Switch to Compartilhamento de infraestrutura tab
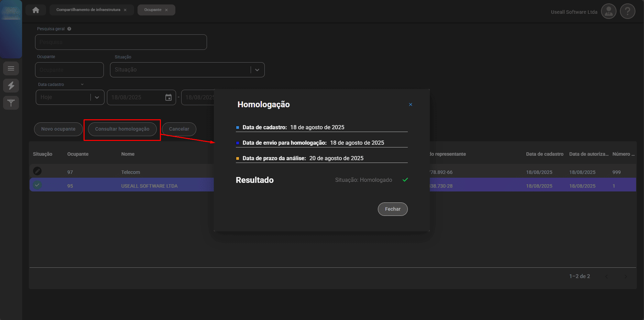Screen dimensions: 644x320 coord(88,10)
